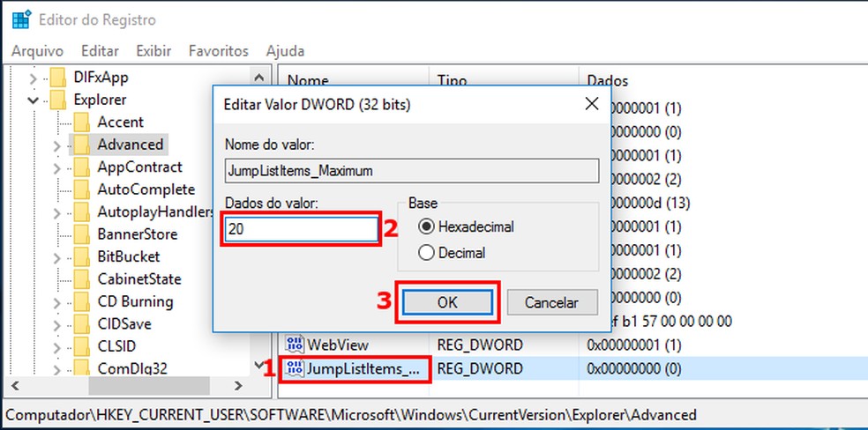Select the CabinetState key label
This screenshot has width=868, height=430.
139,279
